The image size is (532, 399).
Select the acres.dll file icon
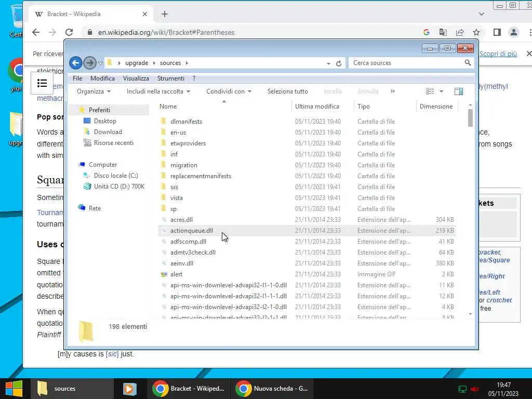[164, 220]
